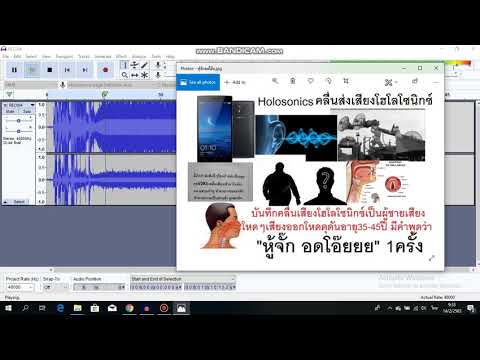Click the pinned play head icon on the timeline
Viewport: 480px width, 360px height.
pos(9,95)
